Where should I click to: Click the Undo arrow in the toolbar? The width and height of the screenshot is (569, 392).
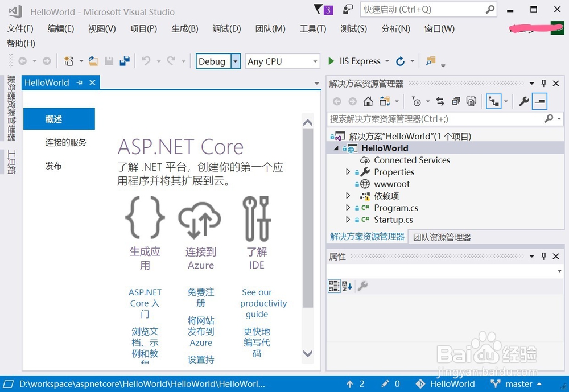click(x=145, y=61)
